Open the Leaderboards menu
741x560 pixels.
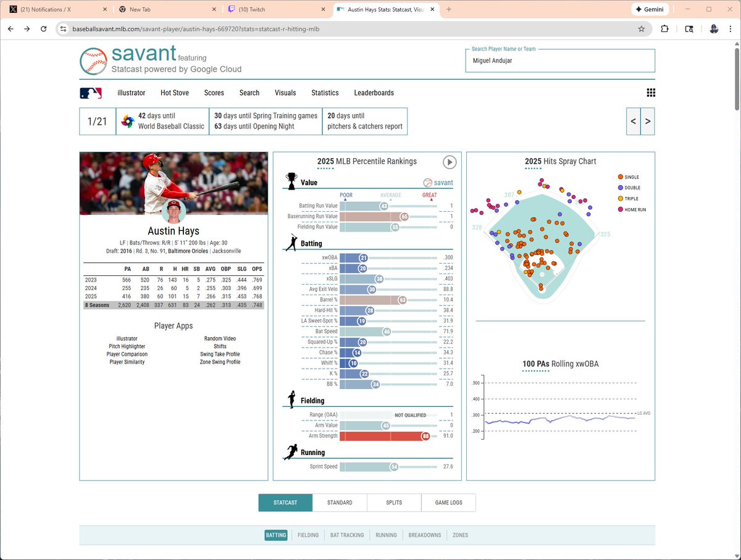(x=374, y=93)
